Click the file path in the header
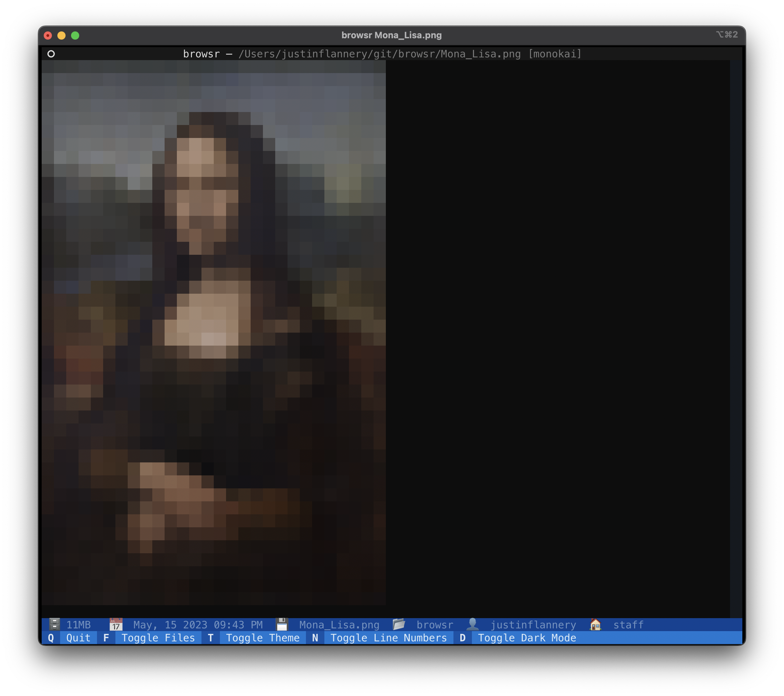This screenshot has width=784, height=696. tap(379, 54)
